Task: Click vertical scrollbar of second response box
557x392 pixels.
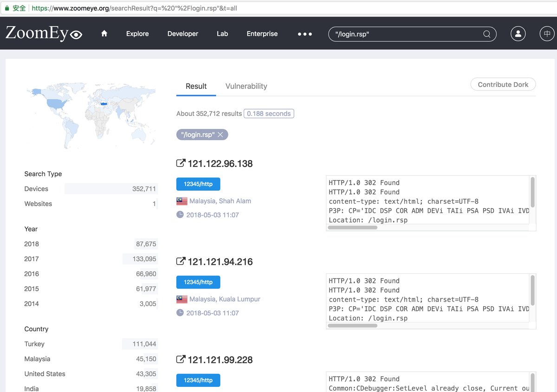Action: point(532,290)
